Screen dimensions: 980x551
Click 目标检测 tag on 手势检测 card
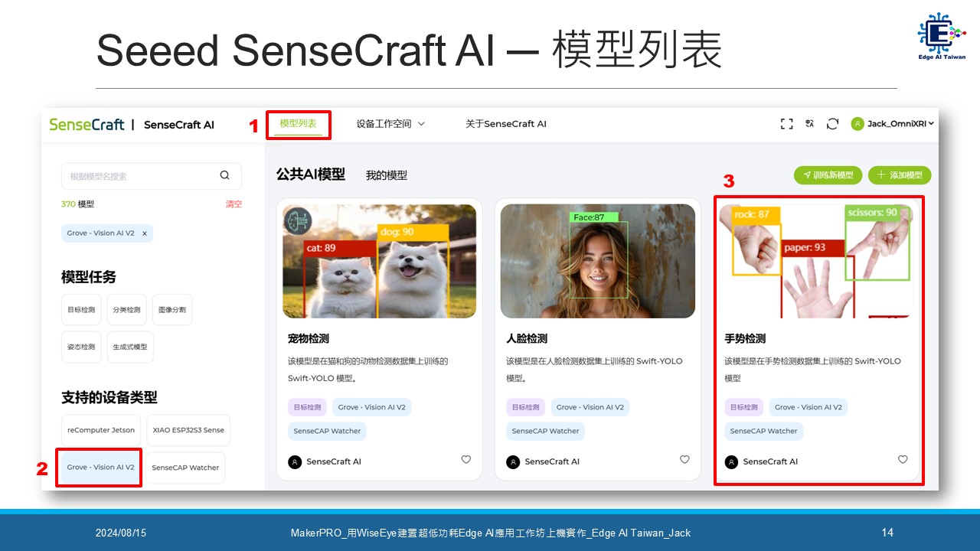(743, 407)
